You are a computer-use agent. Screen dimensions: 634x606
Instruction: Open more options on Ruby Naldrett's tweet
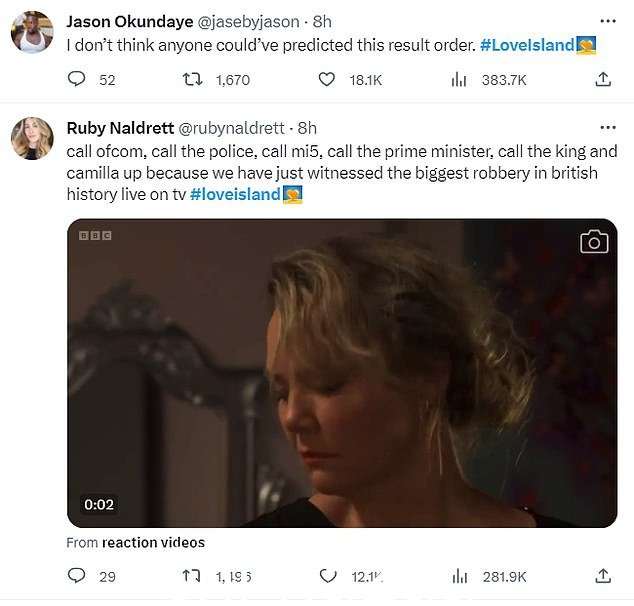point(608,128)
